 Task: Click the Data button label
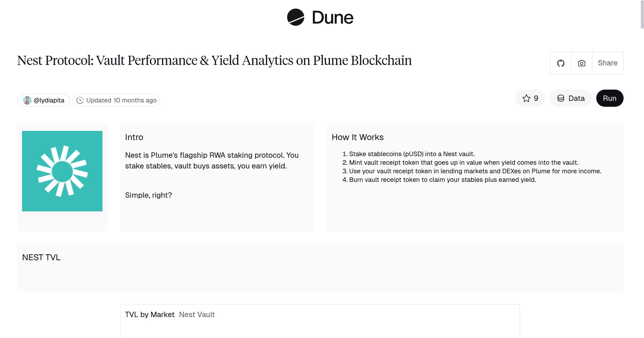(576, 98)
